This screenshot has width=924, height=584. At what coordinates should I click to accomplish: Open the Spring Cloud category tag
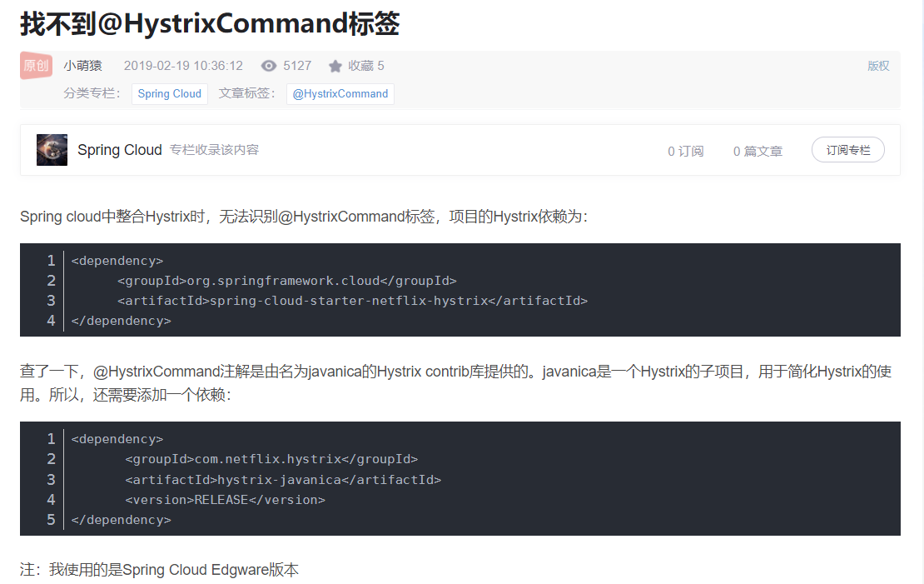170,94
